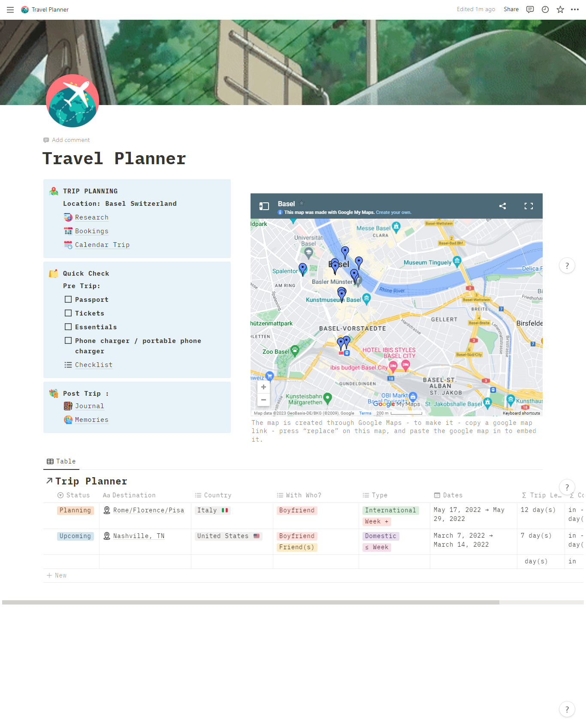Image resolution: width=586 pixels, height=728 pixels.
Task: Click the ibis budget Basel City marker
Action: [393, 367]
